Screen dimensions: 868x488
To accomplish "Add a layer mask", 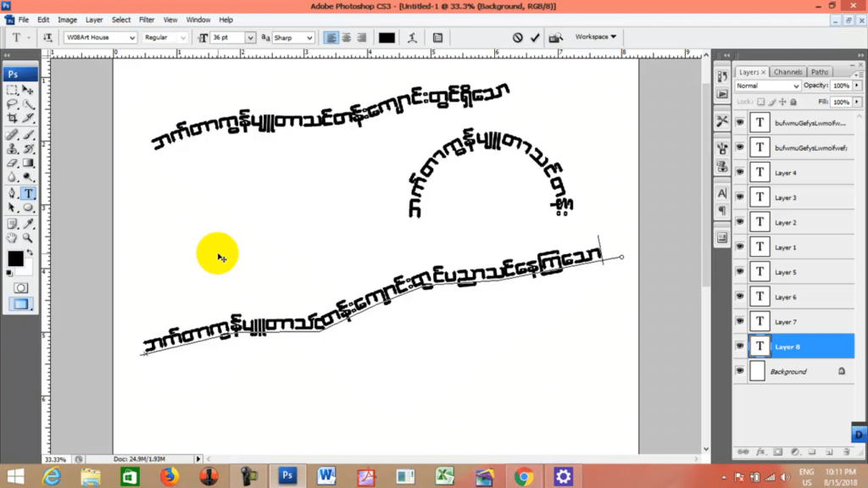I will (778, 452).
